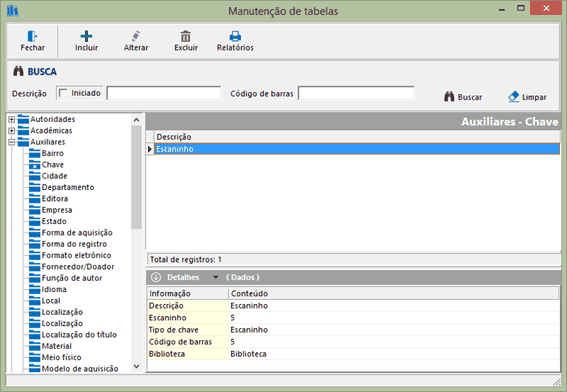567x392 pixels.
Task: Click the Detalhes round arrow icon
Action: pyautogui.click(x=155, y=277)
